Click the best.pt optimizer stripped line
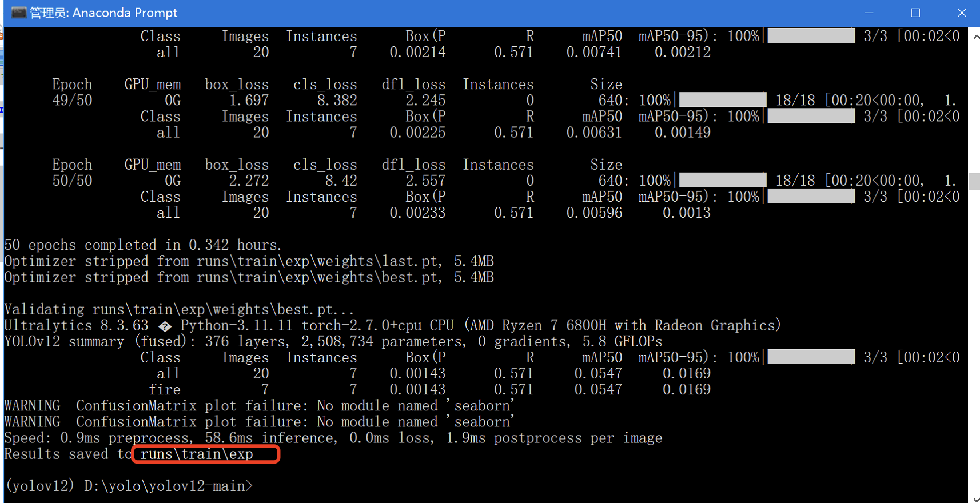This screenshot has height=503, width=980. [x=249, y=277]
